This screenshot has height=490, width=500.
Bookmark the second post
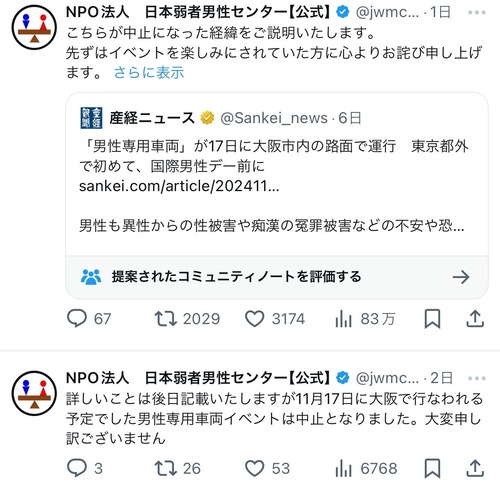pos(432,468)
